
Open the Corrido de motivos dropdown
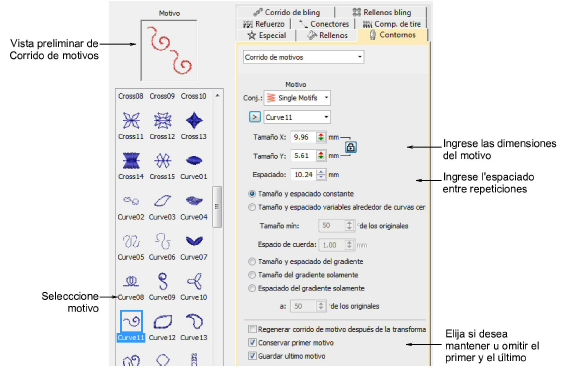pos(304,57)
